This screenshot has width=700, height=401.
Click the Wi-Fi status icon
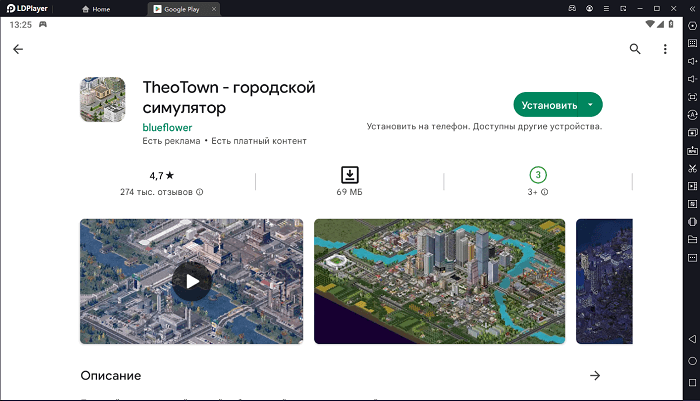[x=650, y=24]
